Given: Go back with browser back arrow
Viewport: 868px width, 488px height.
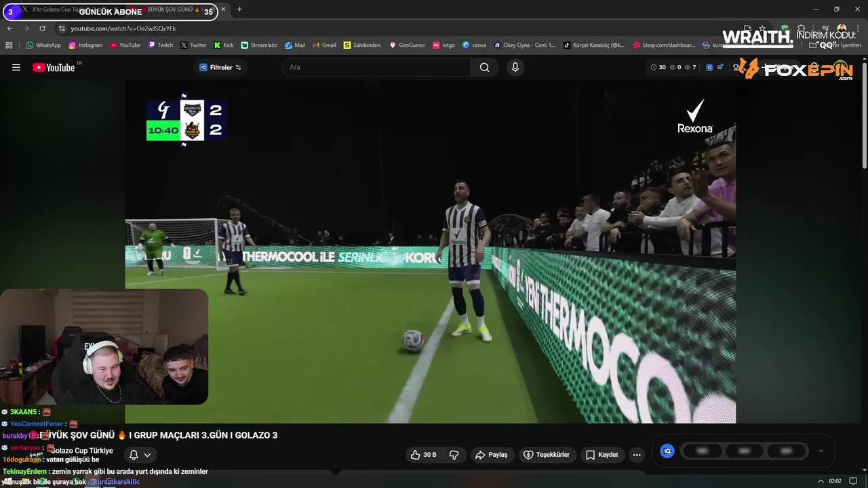Looking at the screenshot, I should [9, 28].
